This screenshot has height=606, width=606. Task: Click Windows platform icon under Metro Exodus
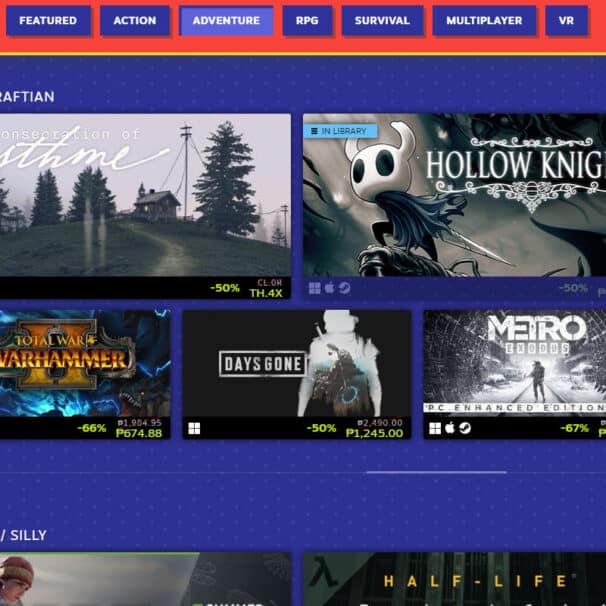click(435, 428)
